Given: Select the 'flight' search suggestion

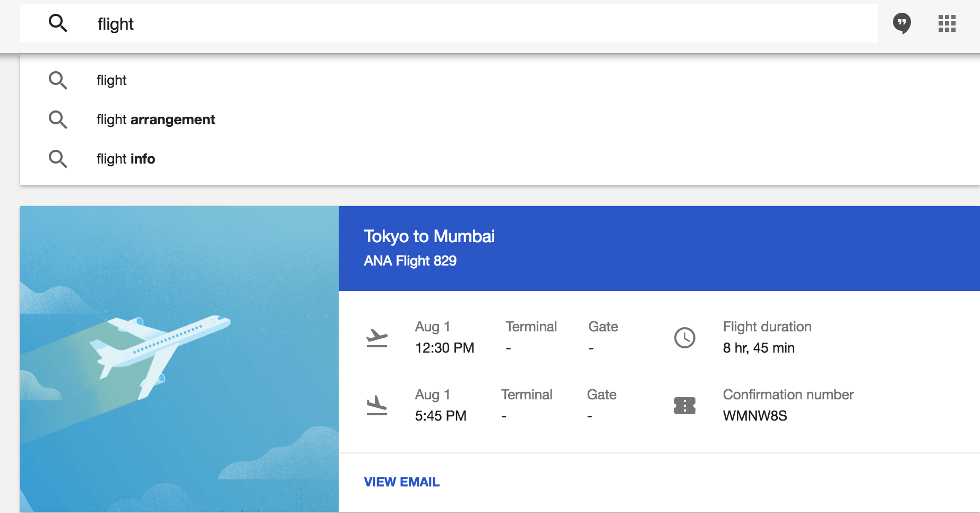Looking at the screenshot, I should coord(500,80).
